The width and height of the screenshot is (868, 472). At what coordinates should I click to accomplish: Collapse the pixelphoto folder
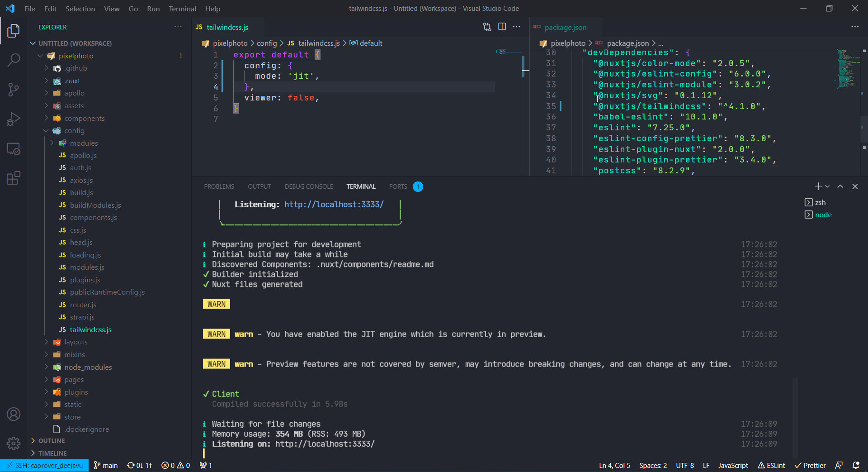click(x=41, y=56)
